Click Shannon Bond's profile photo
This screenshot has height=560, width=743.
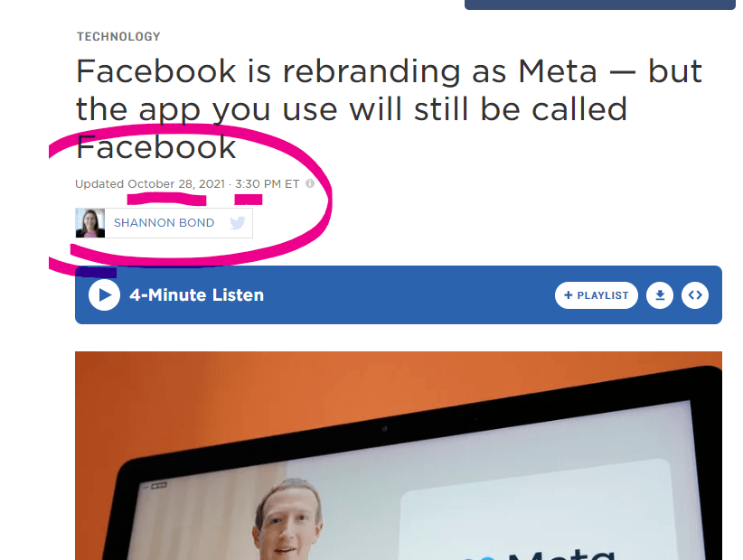(x=90, y=222)
